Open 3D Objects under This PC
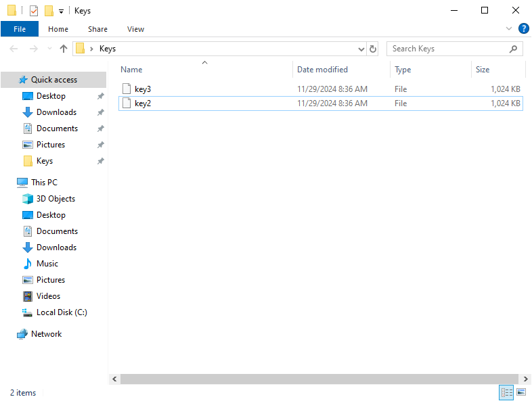This screenshot has width=532, height=401. point(56,199)
